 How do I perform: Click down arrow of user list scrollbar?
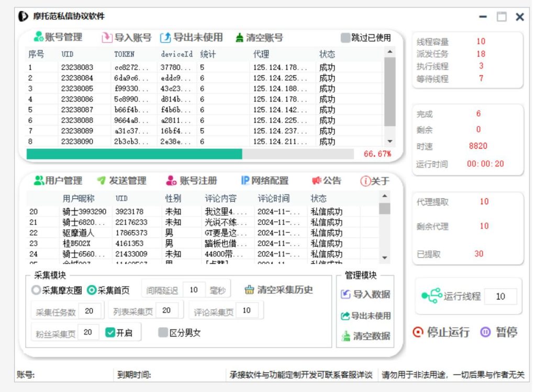point(385,257)
